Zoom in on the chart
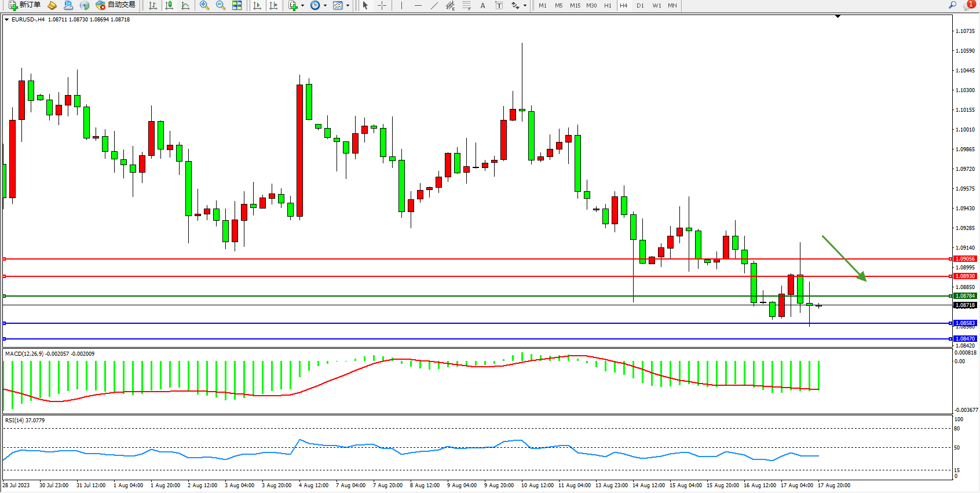 coord(204,5)
